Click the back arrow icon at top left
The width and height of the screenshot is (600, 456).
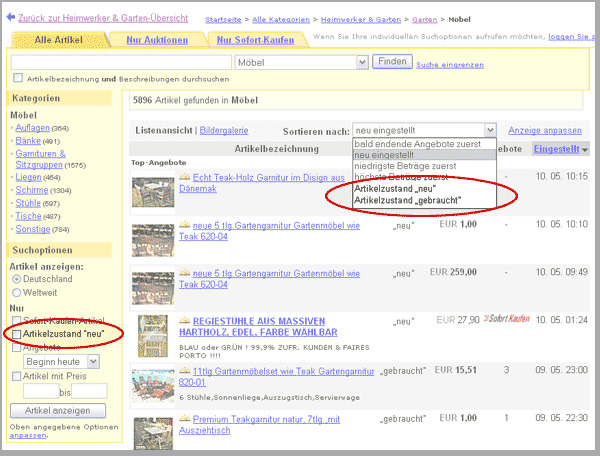[9, 17]
